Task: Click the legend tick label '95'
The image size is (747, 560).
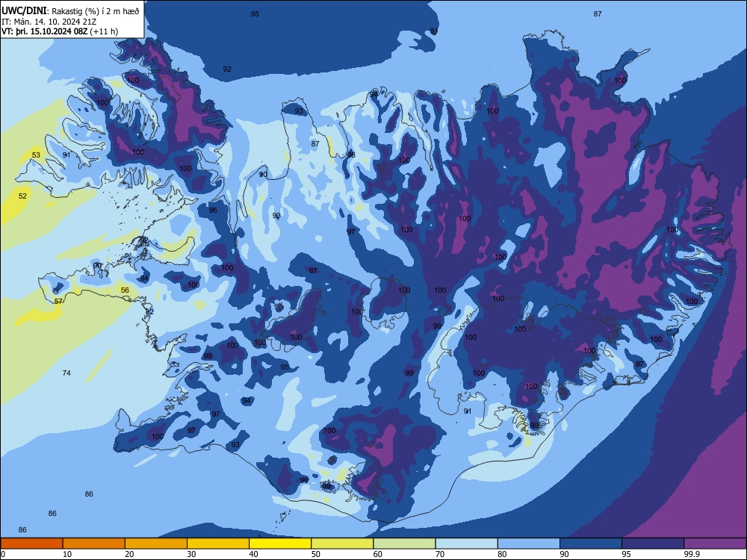Action: (x=626, y=554)
